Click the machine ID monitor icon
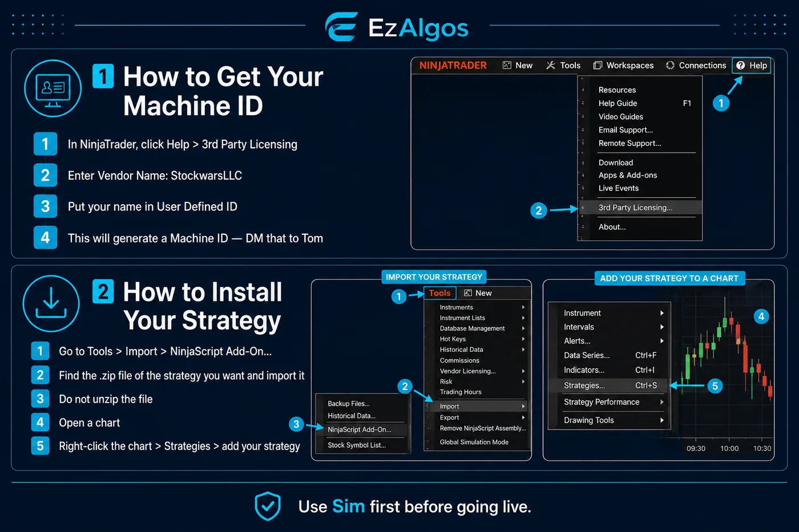This screenshot has height=532, width=799. click(x=53, y=88)
